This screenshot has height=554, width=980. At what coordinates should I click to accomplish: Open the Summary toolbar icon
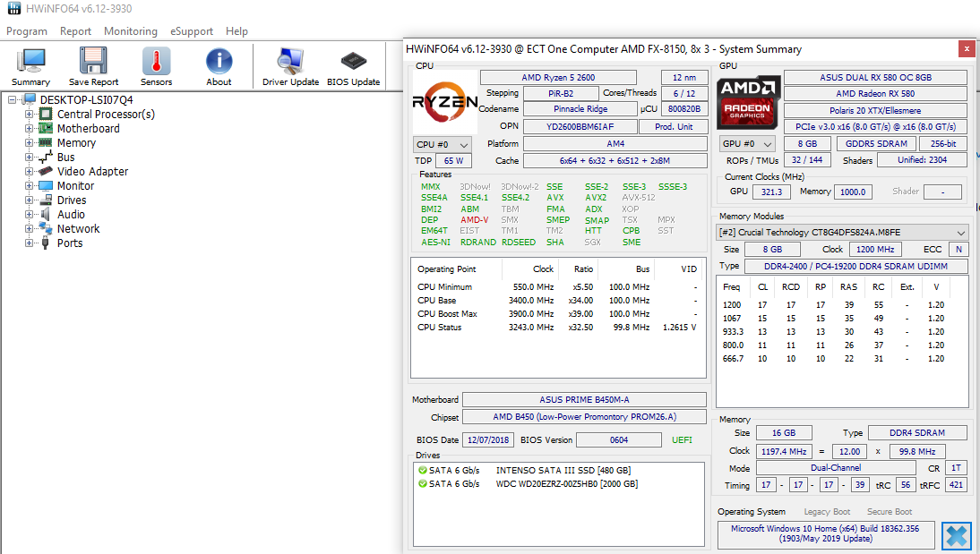(x=30, y=61)
